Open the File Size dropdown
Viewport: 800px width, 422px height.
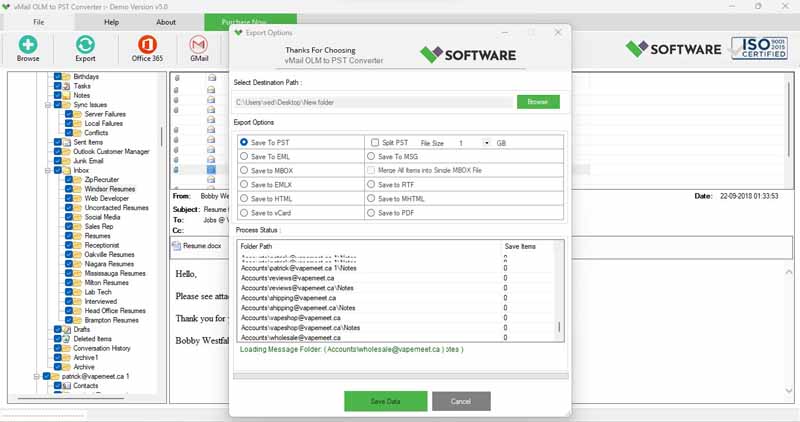[486, 143]
